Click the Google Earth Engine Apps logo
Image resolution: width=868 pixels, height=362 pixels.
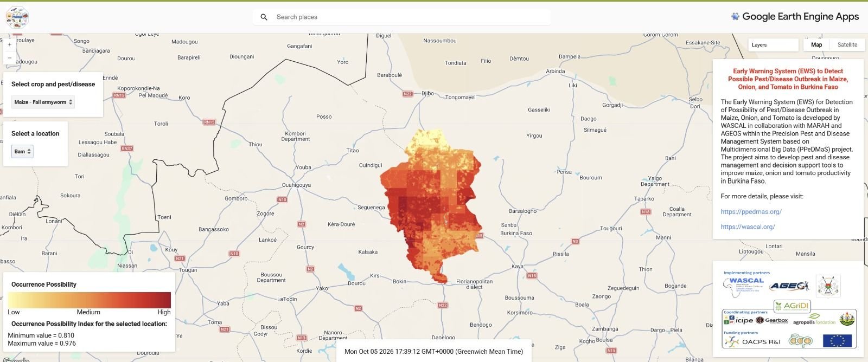tap(795, 17)
